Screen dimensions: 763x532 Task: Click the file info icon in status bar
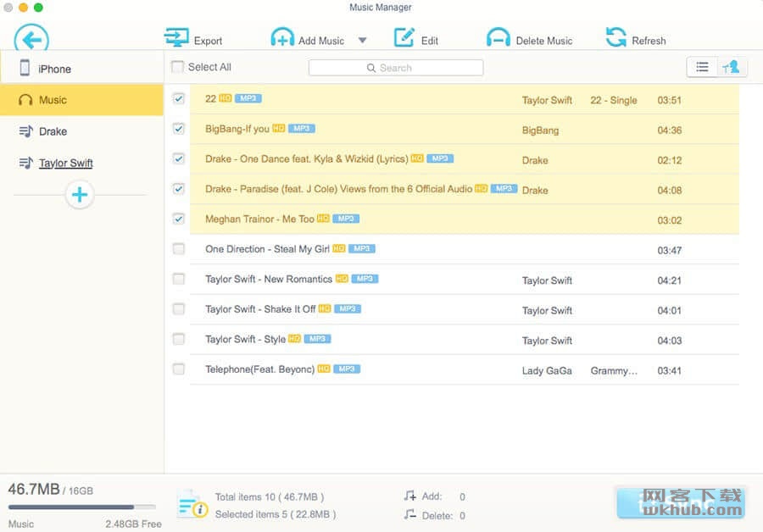[192, 504]
